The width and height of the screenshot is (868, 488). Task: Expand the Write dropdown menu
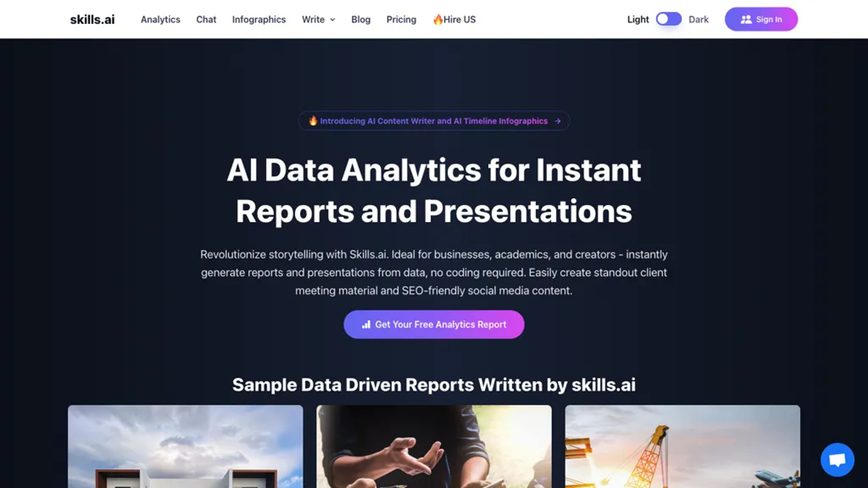pyautogui.click(x=318, y=19)
